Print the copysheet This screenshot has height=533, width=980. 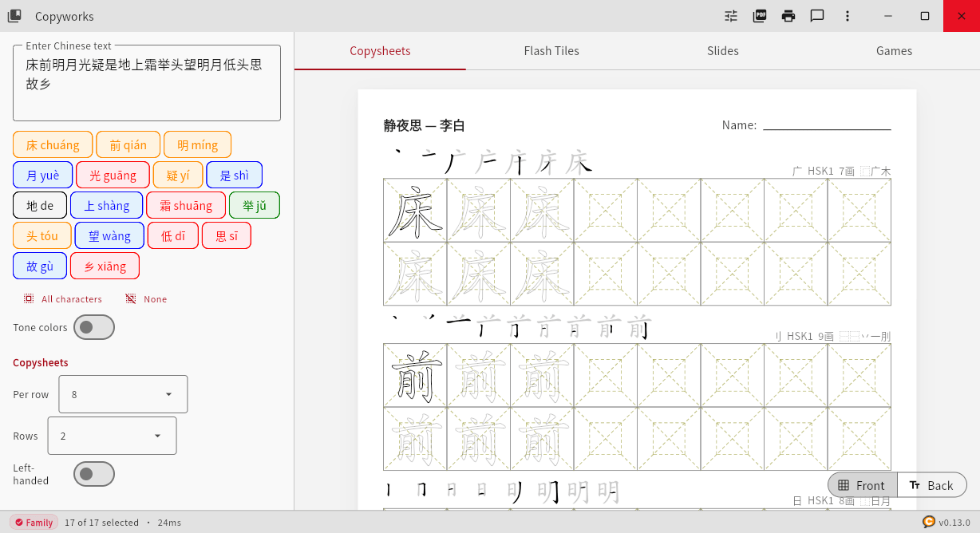(x=788, y=16)
